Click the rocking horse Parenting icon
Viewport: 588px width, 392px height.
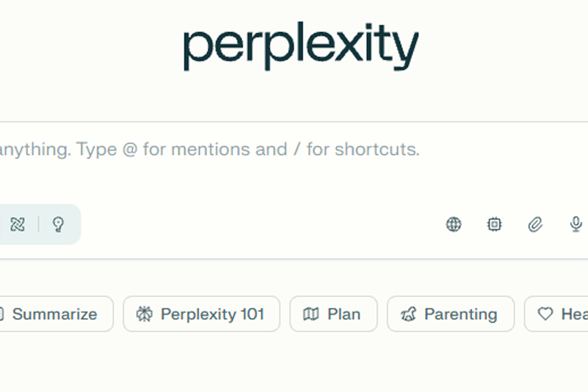tap(408, 314)
